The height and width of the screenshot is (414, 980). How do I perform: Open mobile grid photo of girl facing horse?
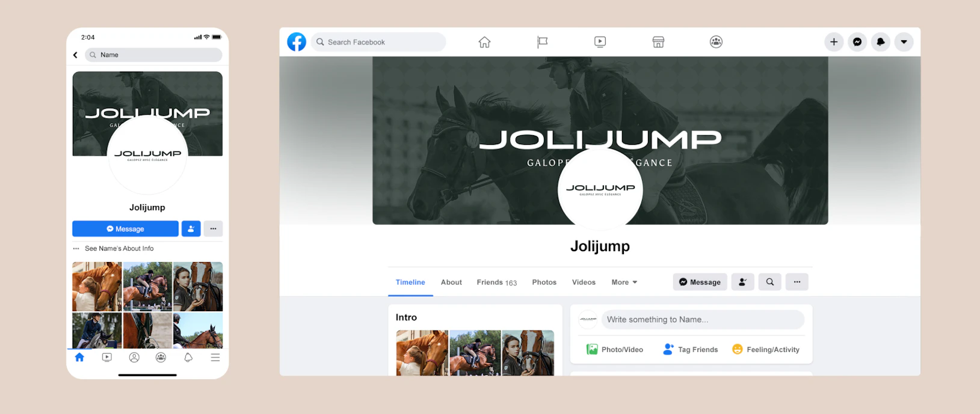tap(198, 287)
